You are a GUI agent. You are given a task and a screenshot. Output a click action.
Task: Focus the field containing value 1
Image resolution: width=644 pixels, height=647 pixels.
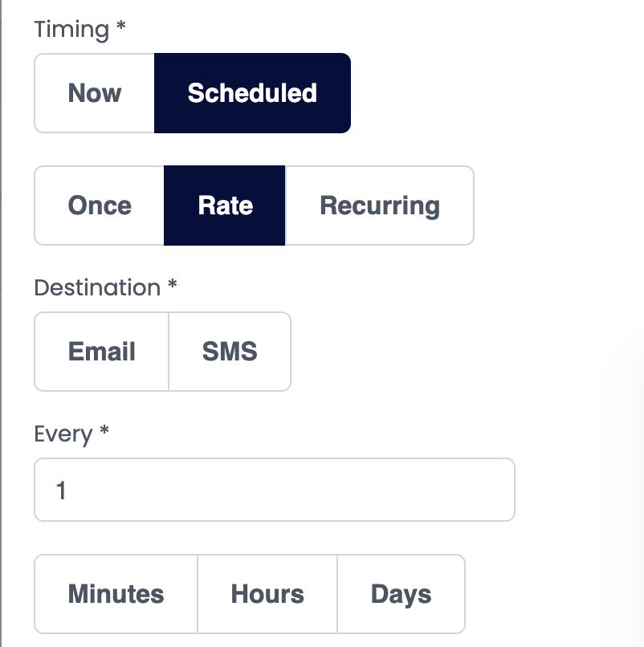point(274,490)
